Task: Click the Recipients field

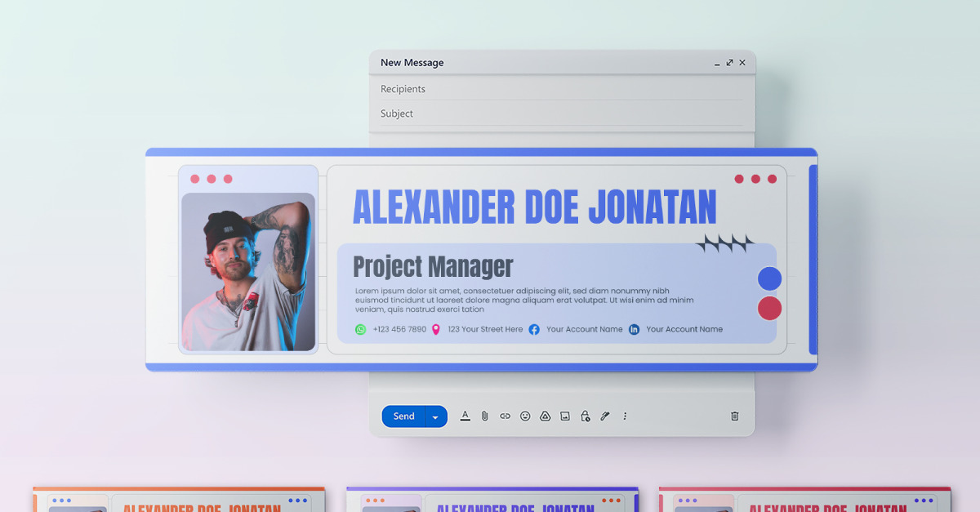Action: pos(561,89)
